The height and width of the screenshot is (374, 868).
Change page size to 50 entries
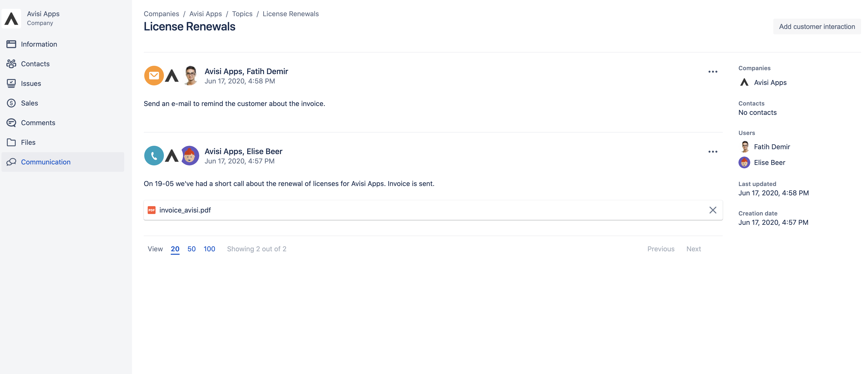191,249
